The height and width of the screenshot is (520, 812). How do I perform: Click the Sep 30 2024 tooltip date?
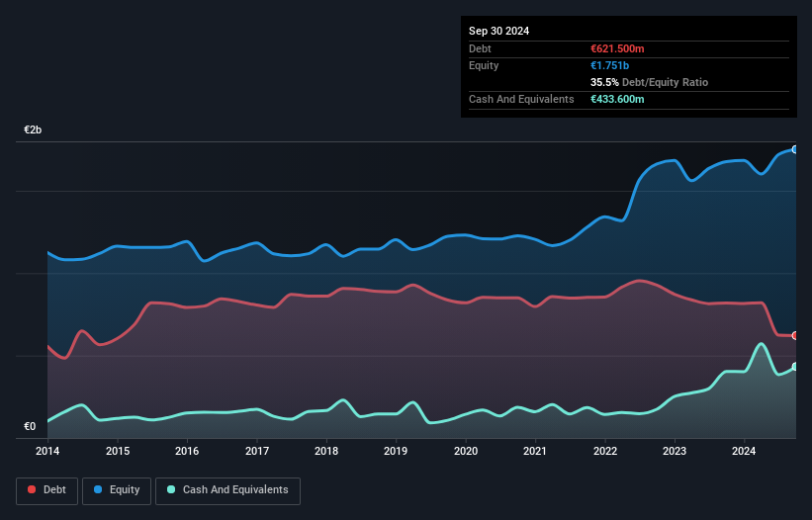[x=498, y=31]
